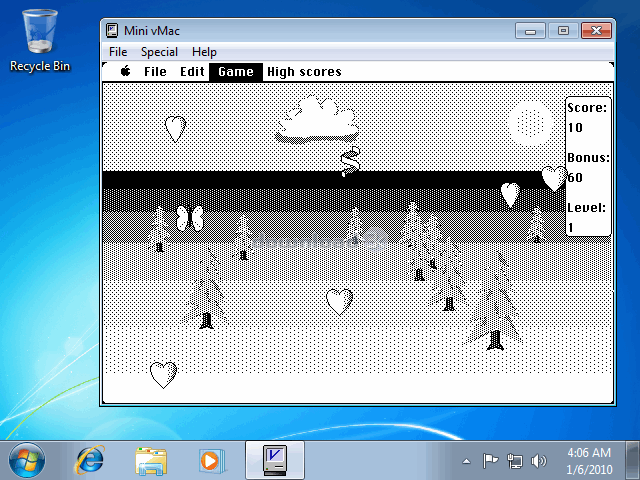This screenshot has height=480, width=640.
Task: Click the butterfly sprite
Action: [x=190, y=218]
